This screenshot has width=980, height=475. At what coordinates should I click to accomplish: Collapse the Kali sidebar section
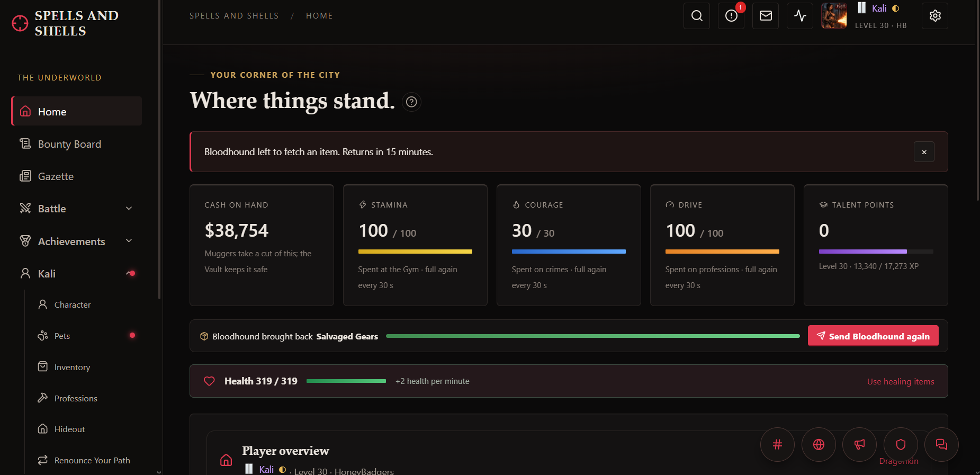(77, 274)
